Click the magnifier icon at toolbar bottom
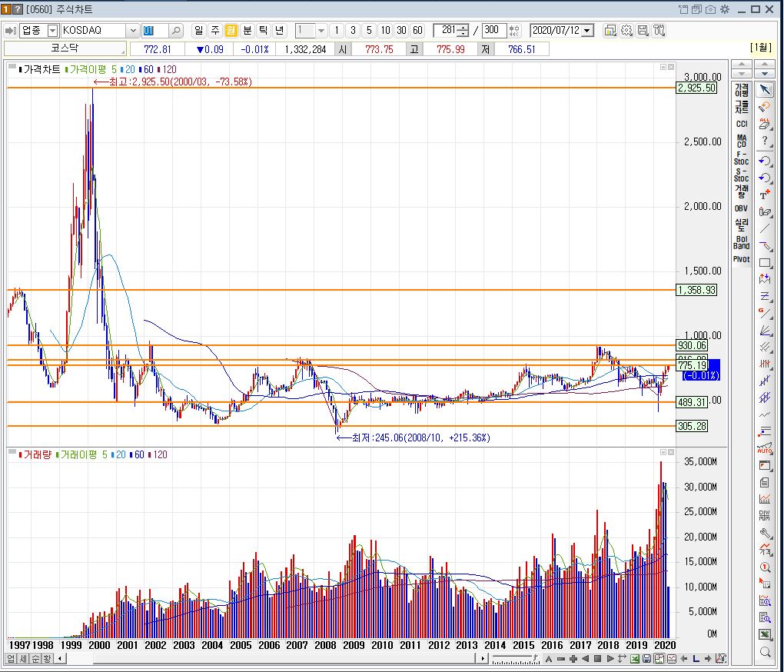 click(765, 651)
